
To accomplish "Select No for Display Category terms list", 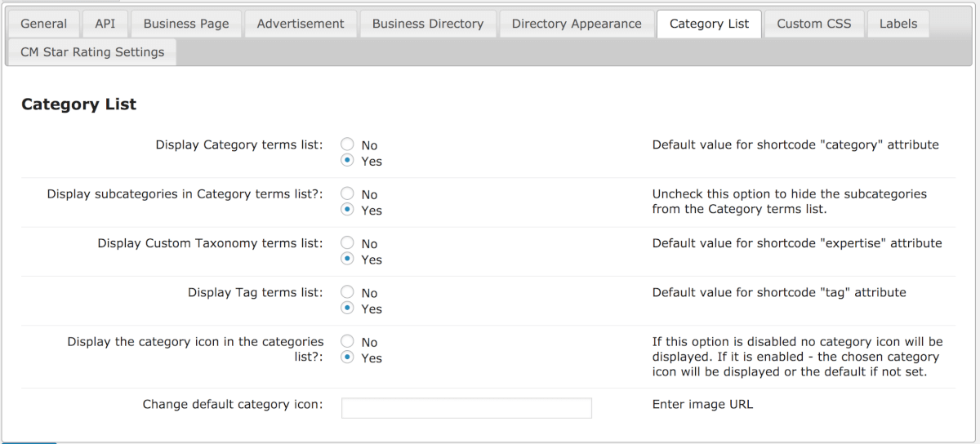I will click(x=347, y=145).
